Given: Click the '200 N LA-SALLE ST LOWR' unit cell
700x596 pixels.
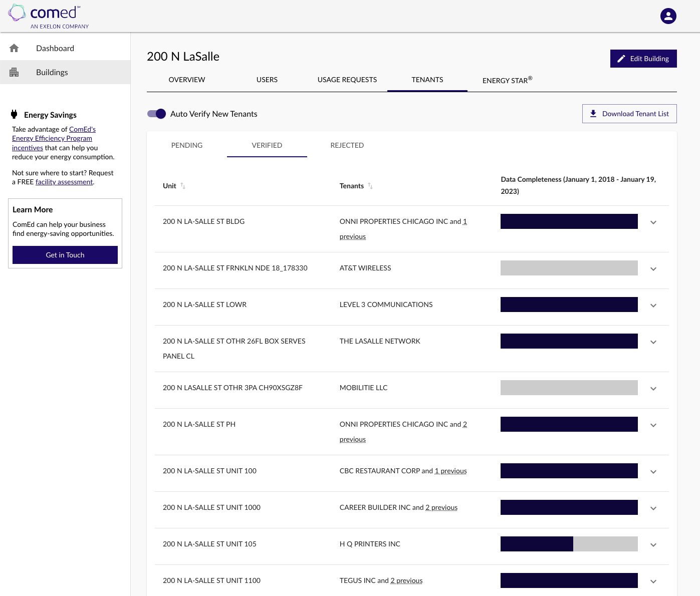Looking at the screenshot, I should click(x=204, y=305).
